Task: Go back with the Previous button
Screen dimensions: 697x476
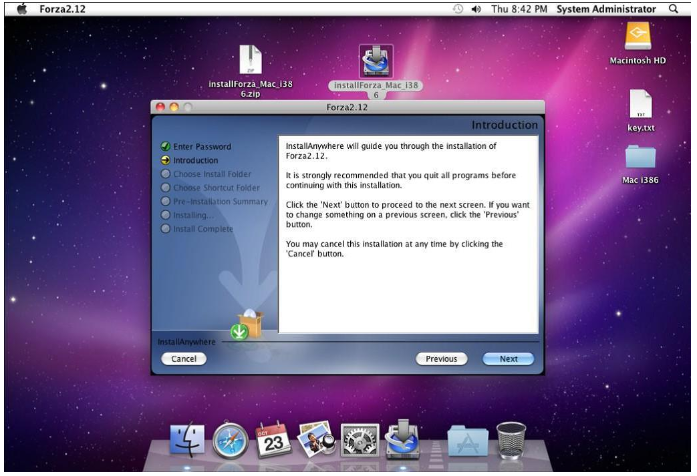Action: click(441, 359)
